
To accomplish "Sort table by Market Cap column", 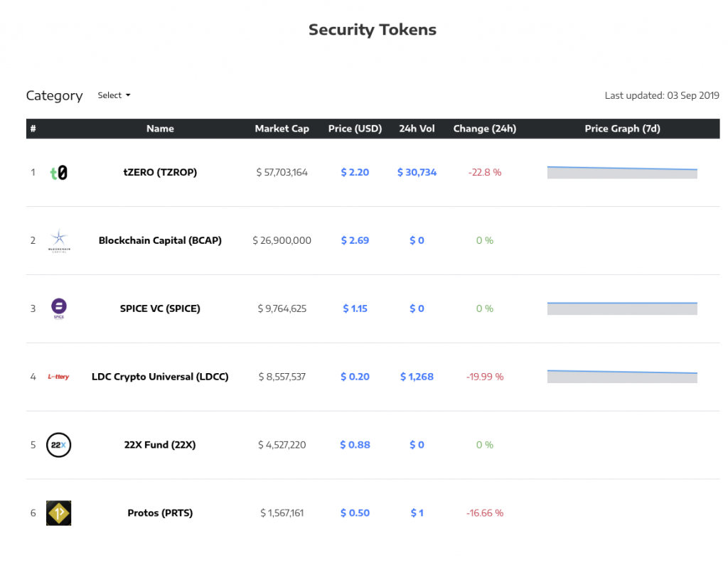I will coord(282,129).
